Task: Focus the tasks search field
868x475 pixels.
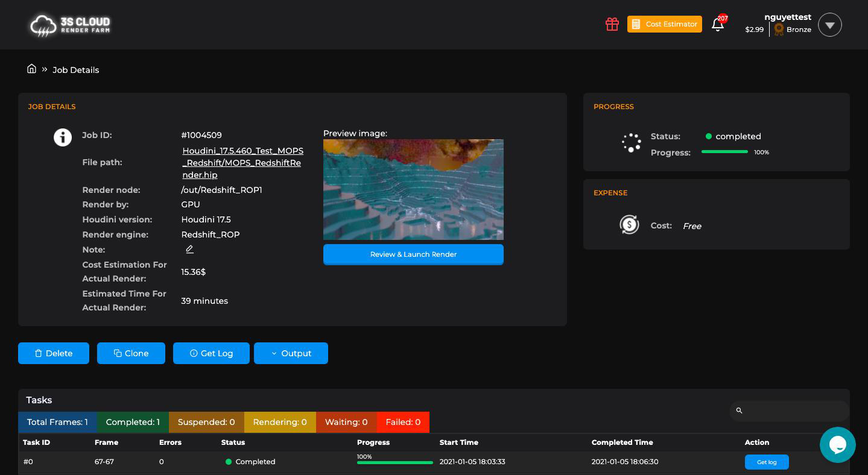Action: (789, 411)
